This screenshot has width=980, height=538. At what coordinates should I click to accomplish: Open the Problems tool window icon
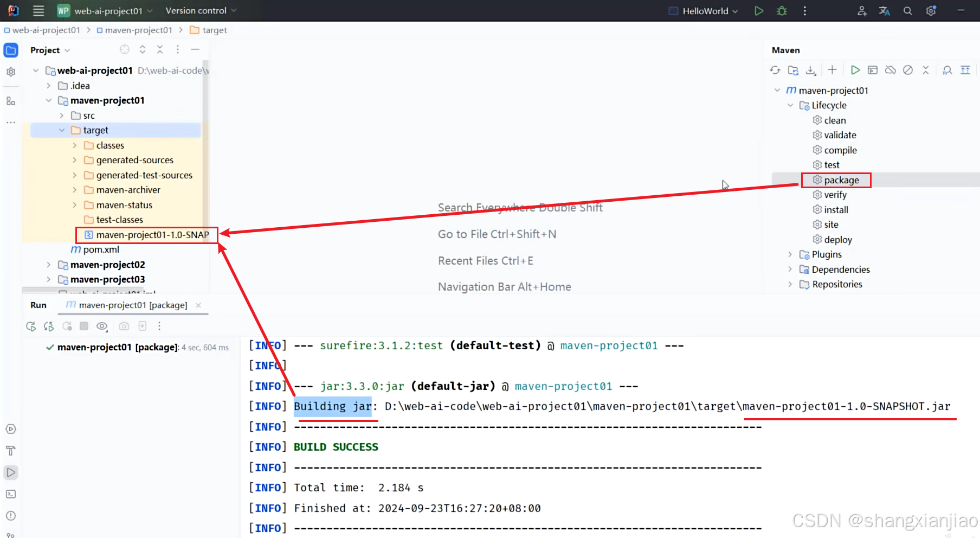click(x=11, y=516)
